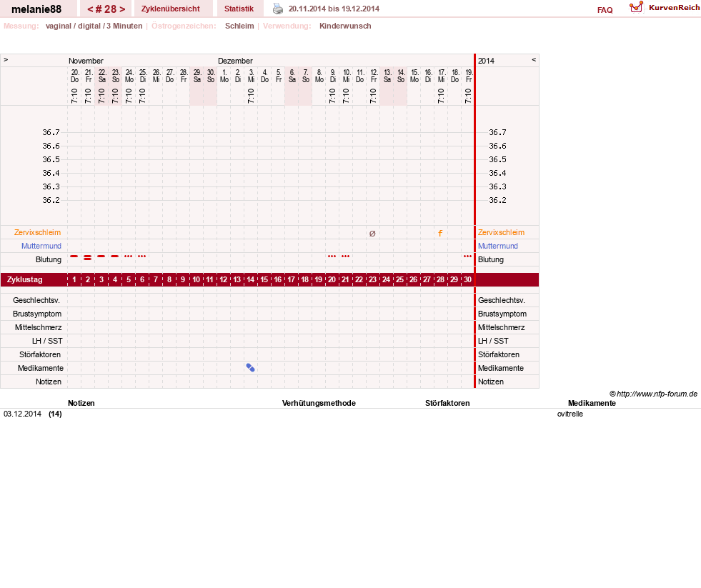Click the spotting dots on cycle day 5
The height and width of the screenshot is (588, 701).
(129, 256)
